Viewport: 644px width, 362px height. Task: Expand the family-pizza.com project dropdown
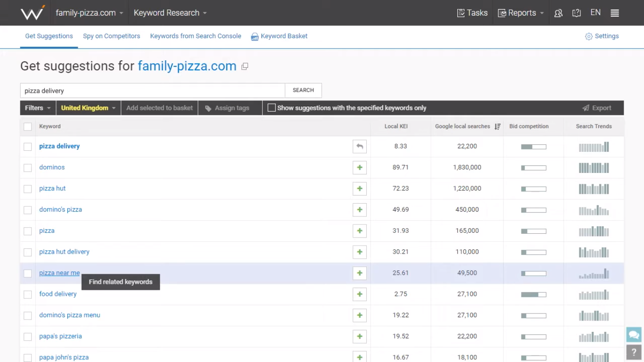pos(89,13)
